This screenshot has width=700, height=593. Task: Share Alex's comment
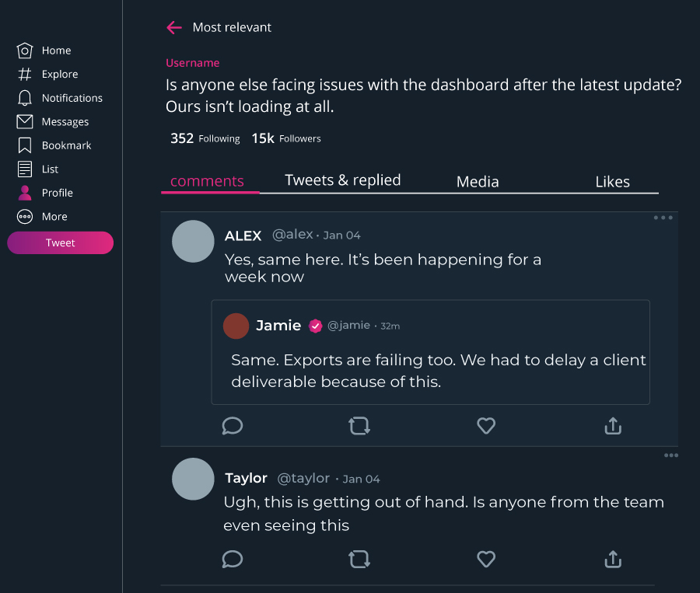(x=613, y=426)
